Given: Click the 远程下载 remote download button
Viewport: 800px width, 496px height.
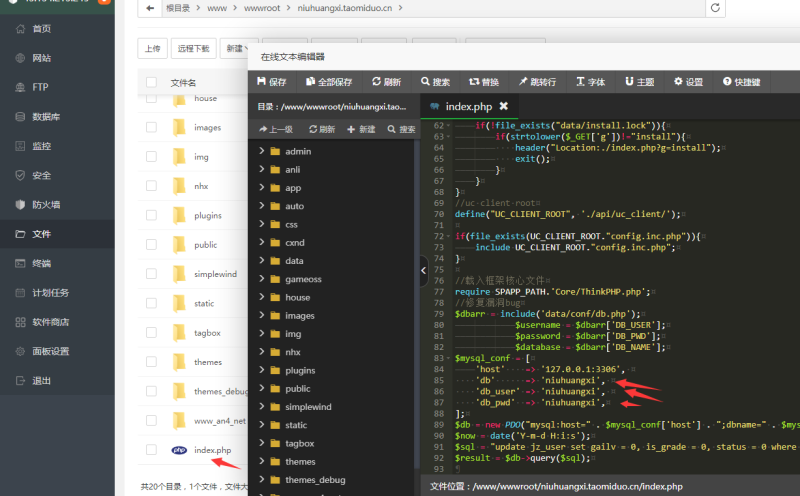Looking at the screenshot, I should [x=193, y=48].
